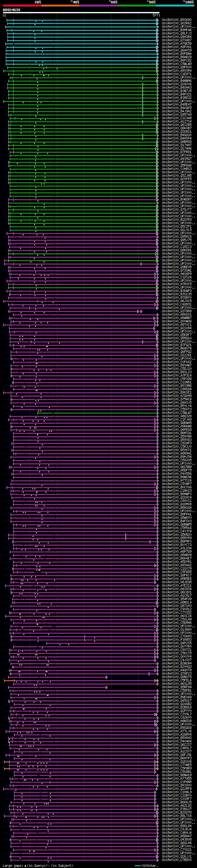
Task: Open hit UniRef100_B4ME47
Action: click(x=177, y=104)
